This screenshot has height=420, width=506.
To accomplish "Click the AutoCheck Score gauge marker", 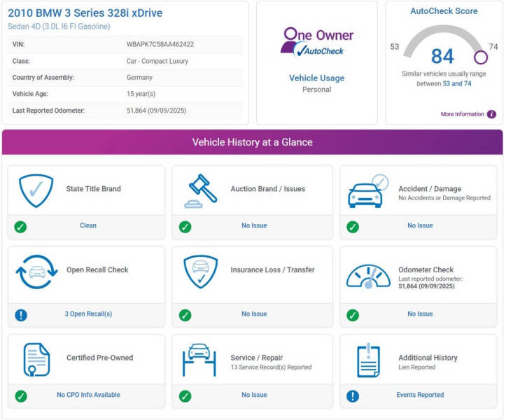I will pyautogui.click(x=480, y=57).
